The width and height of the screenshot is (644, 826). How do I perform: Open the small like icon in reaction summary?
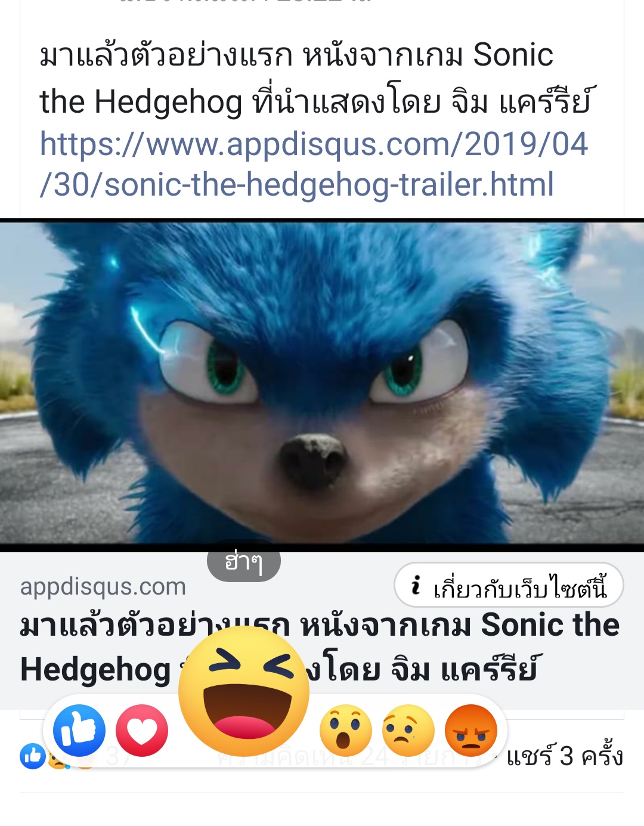tap(33, 756)
